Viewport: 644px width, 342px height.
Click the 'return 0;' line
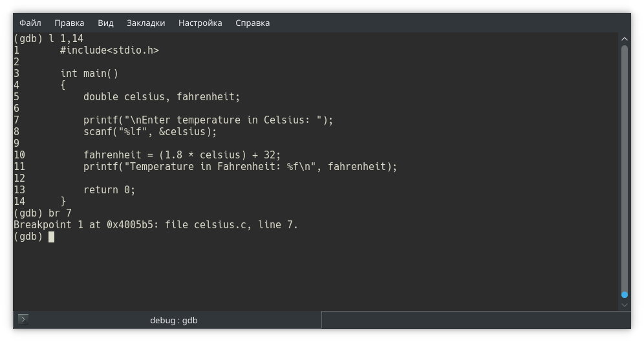point(109,190)
